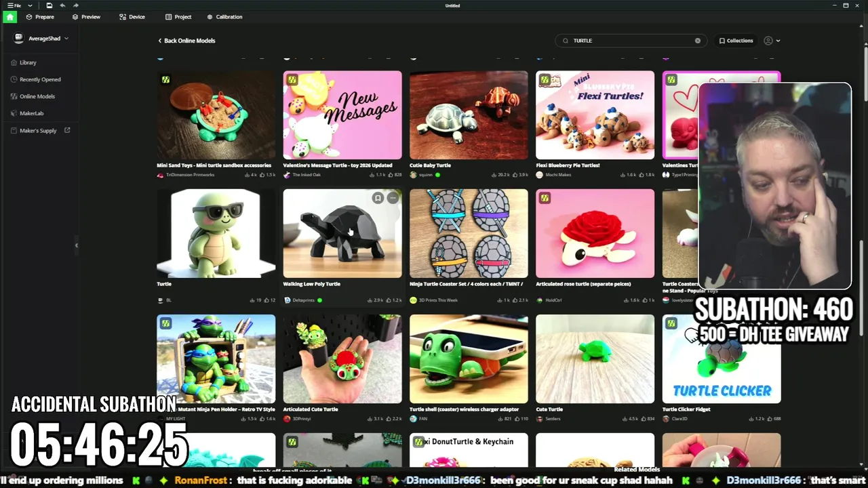868x488 pixels.
Task: Select Online Models in the sidebar
Action: [x=33, y=96]
